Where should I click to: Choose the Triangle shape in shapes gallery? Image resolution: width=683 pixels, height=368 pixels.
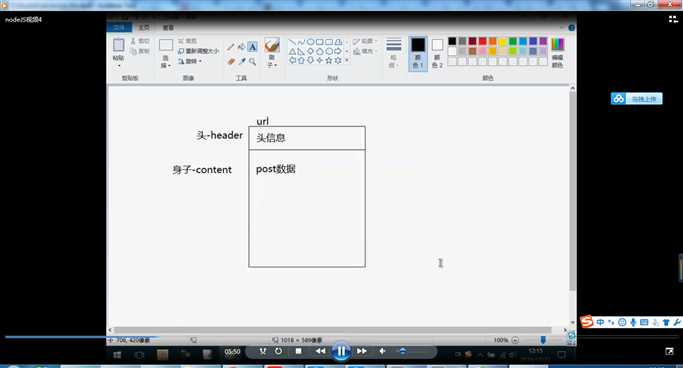tap(292, 51)
